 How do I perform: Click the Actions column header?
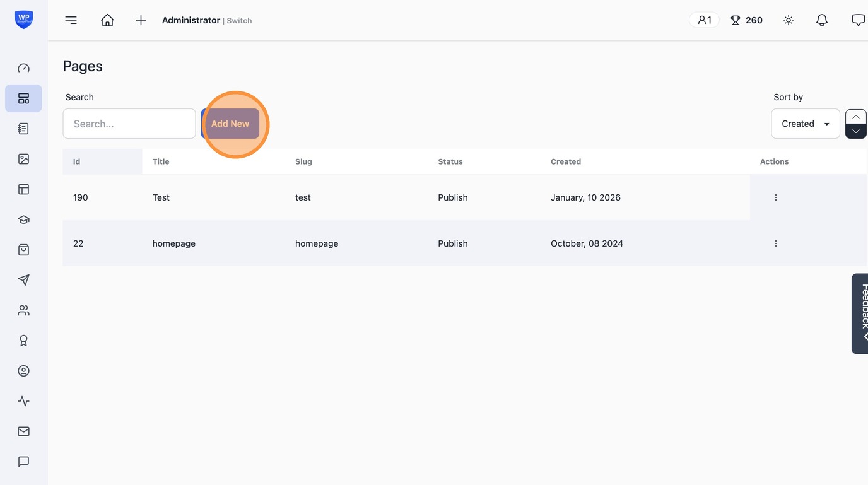[774, 161]
